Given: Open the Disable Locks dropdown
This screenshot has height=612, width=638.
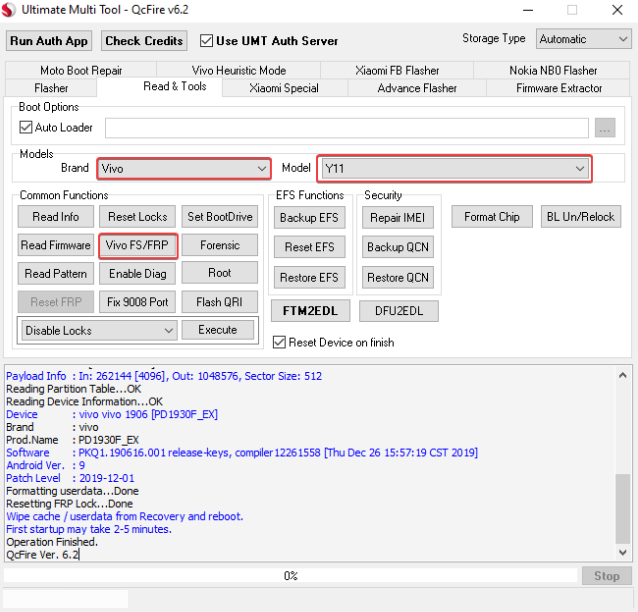Looking at the screenshot, I should tap(99, 330).
